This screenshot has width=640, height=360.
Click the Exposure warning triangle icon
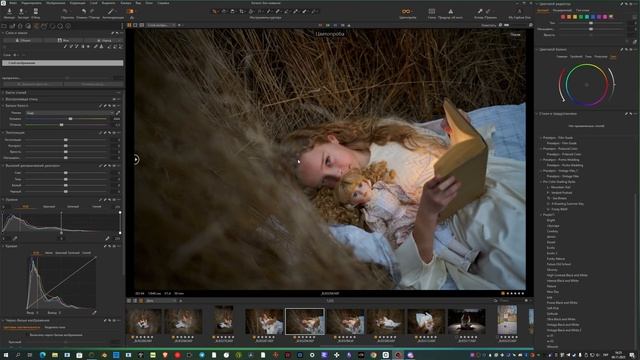pyautogui.click(x=451, y=11)
